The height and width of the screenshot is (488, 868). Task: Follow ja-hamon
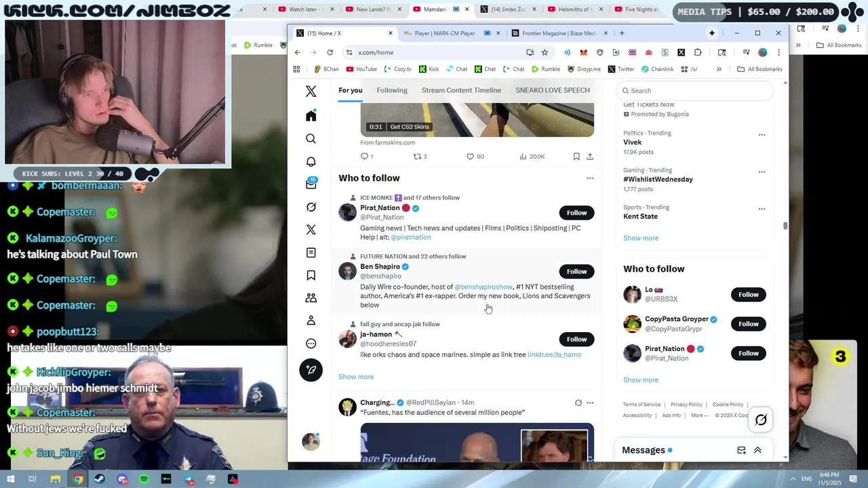click(x=576, y=340)
